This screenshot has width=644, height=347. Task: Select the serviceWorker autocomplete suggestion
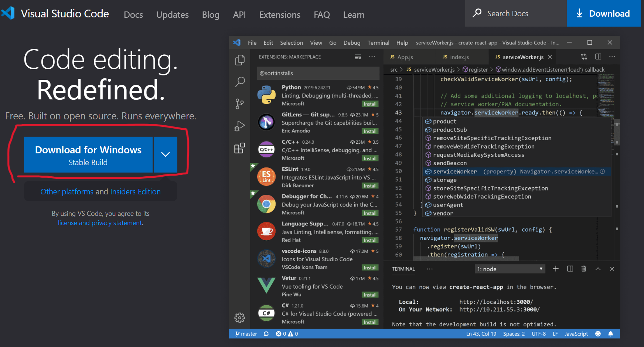(516, 171)
